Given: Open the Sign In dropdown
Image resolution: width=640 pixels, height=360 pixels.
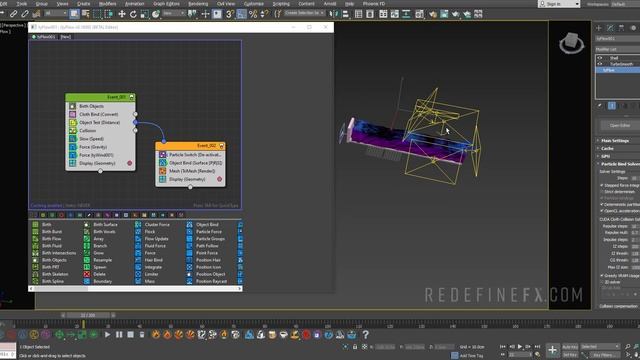Looking at the screenshot, I should (559, 4).
